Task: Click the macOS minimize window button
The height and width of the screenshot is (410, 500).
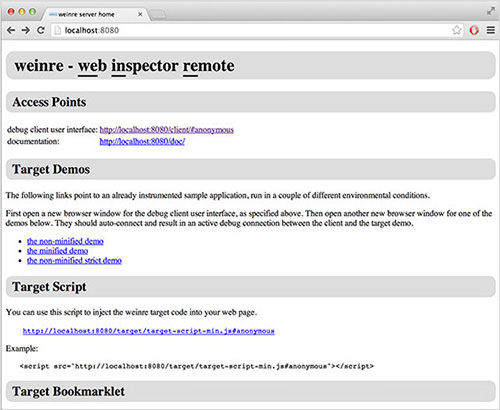Action: point(22,12)
